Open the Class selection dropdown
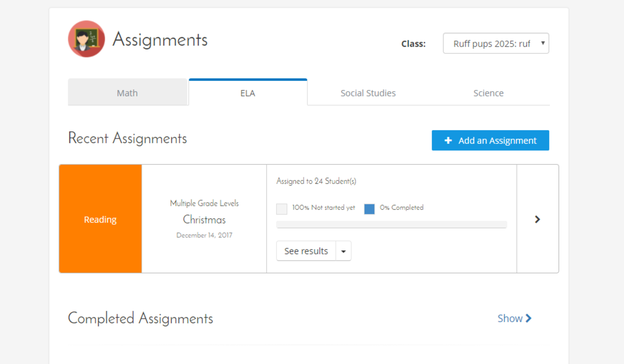The height and width of the screenshot is (364, 624). [x=496, y=44]
